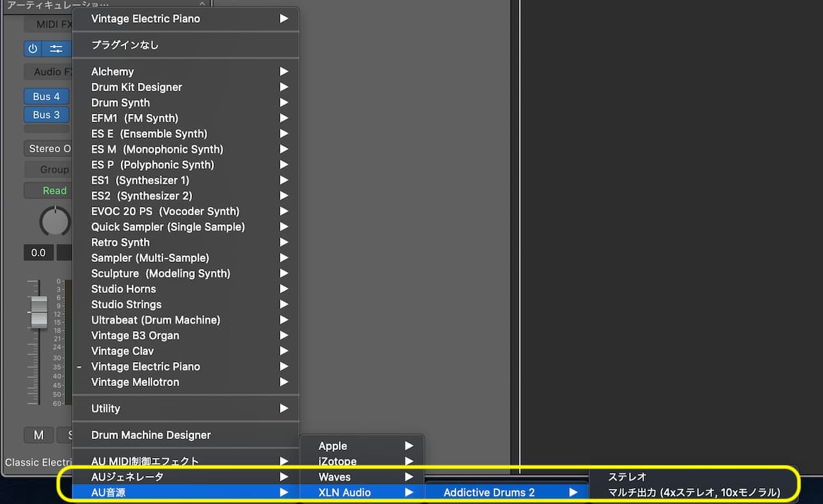
Task: Select the highlighted AU音源 entry
Action: [x=187, y=492]
